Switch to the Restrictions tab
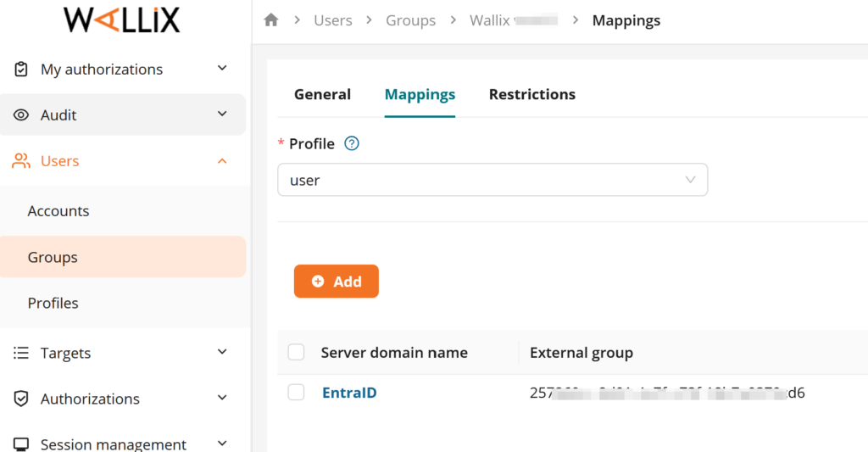 [531, 95]
